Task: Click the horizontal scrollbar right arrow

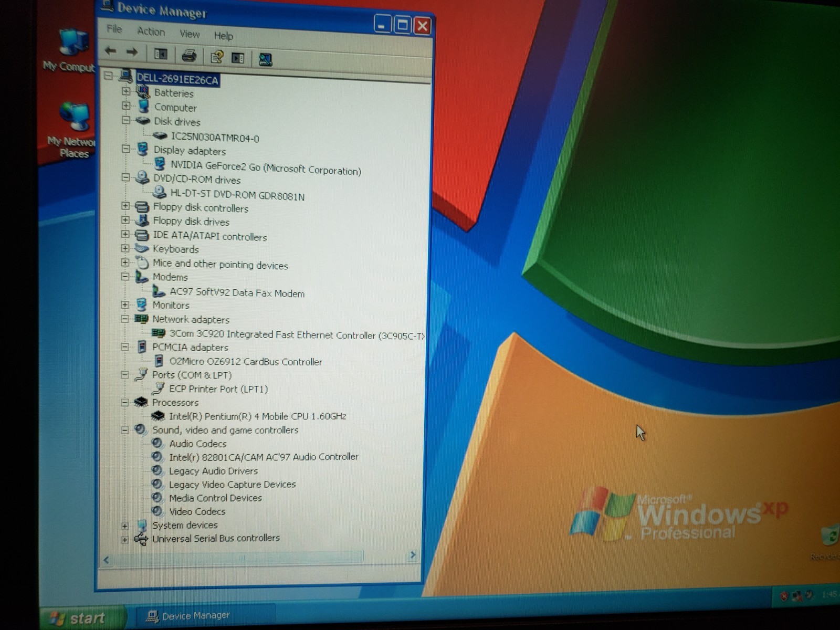Action: [413, 555]
